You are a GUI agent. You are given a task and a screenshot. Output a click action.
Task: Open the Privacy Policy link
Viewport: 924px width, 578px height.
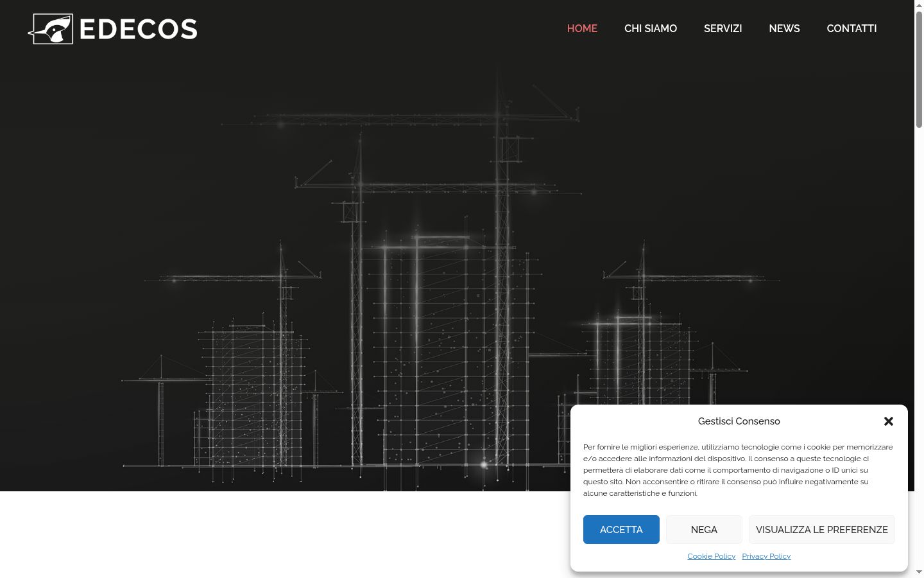(x=766, y=556)
